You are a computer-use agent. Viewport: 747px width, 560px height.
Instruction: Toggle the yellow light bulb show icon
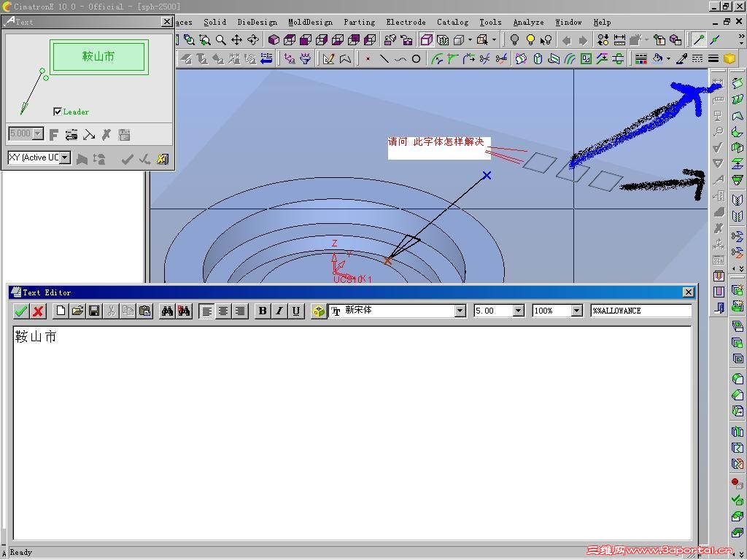[x=530, y=40]
